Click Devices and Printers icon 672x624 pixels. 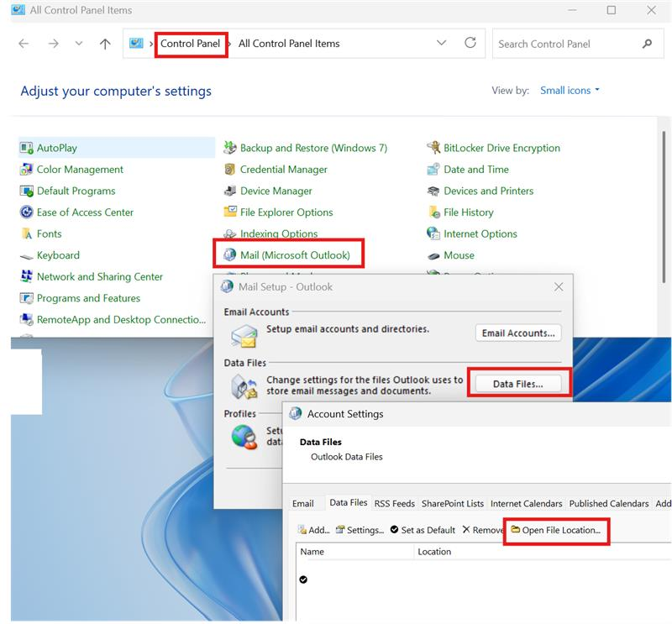pyautogui.click(x=433, y=191)
